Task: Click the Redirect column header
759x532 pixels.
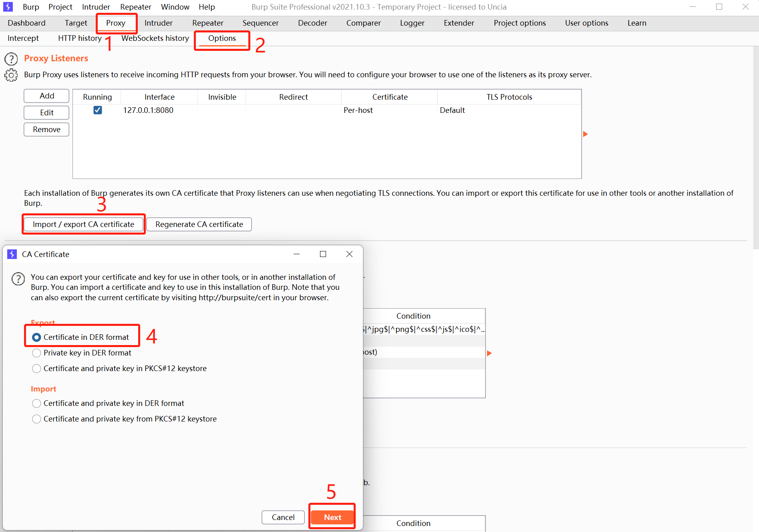Action: (294, 97)
